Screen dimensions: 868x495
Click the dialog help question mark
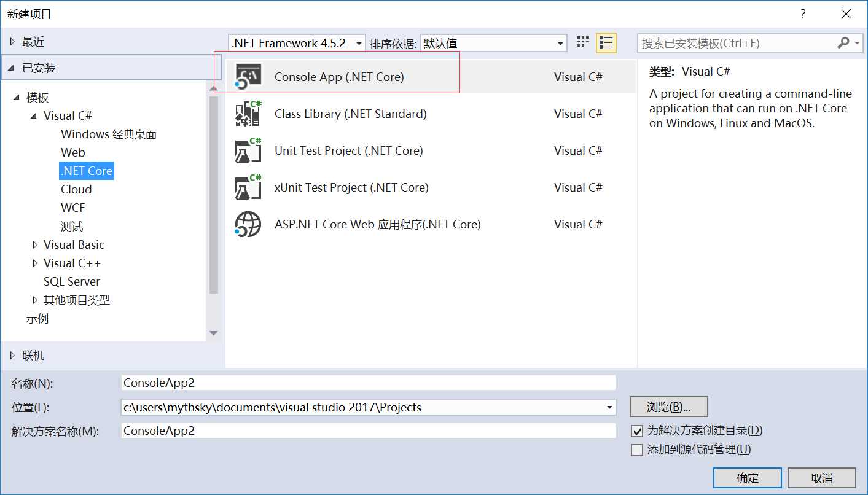click(802, 14)
